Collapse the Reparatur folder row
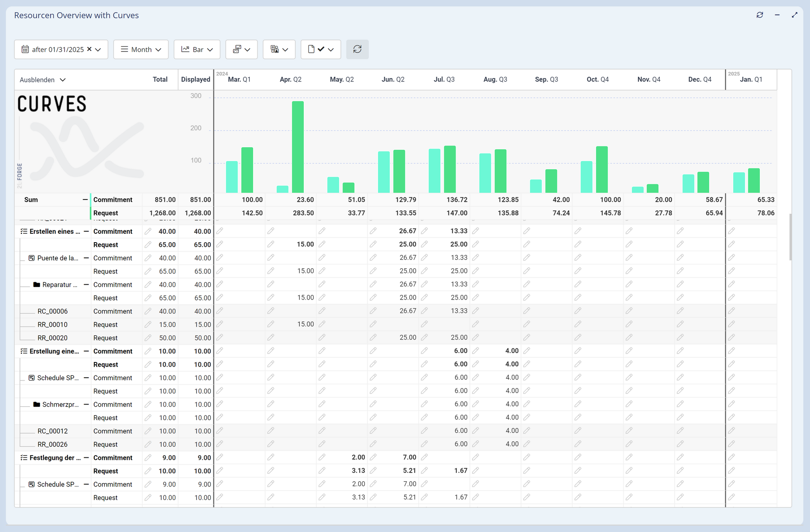 point(86,285)
